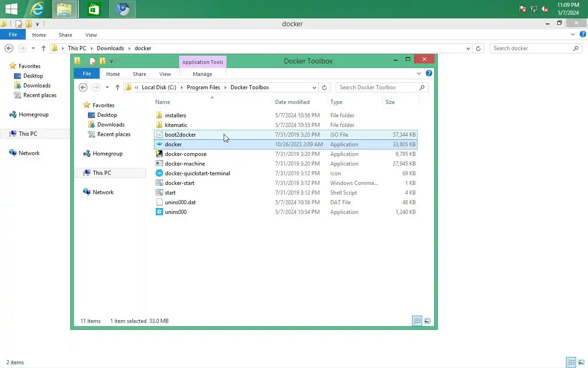This screenshot has height=368, width=588.
Task: Open the installers folder icon
Action: pyautogui.click(x=159, y=115)
